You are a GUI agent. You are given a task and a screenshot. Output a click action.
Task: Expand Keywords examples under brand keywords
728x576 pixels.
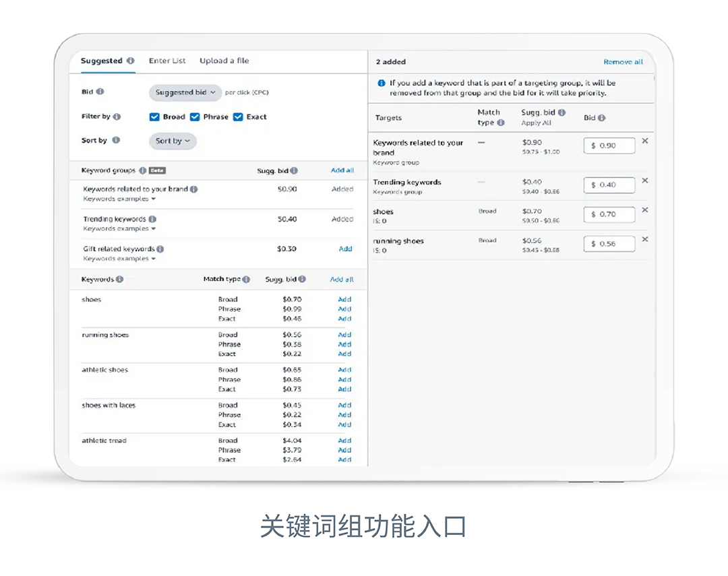pos(119,199)
